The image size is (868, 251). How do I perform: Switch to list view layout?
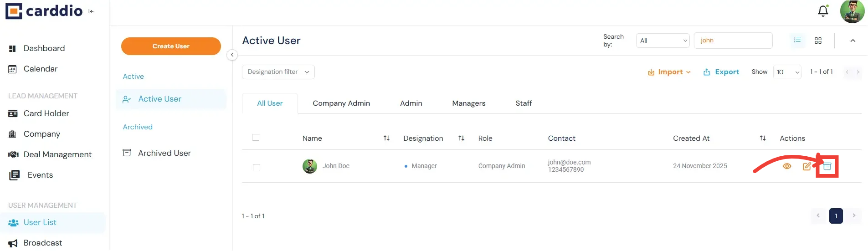(x=797, y=41)
